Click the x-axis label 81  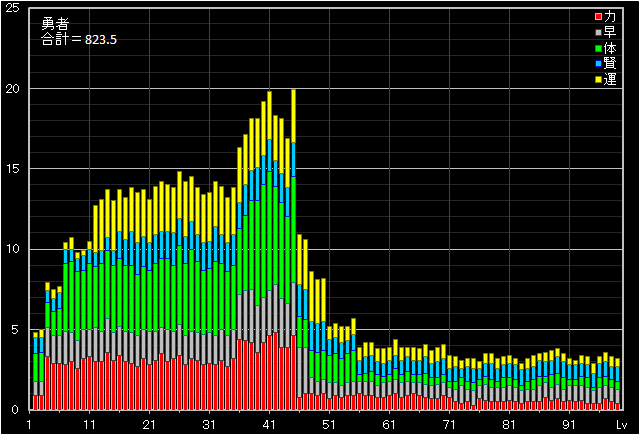[x=509, y=425]
